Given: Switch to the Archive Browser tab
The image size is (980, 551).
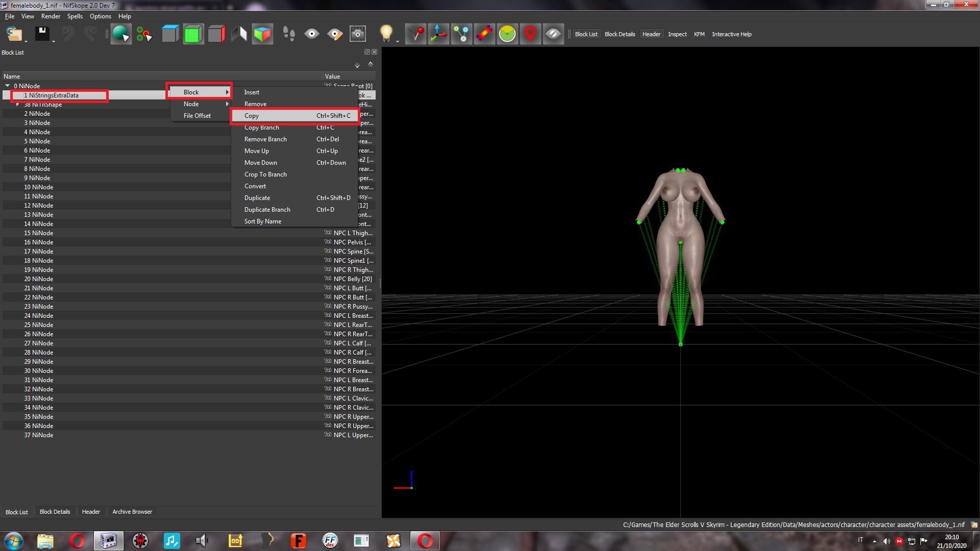Looking at the screenshot, I should pyautogui.click(x=132, y=512).
